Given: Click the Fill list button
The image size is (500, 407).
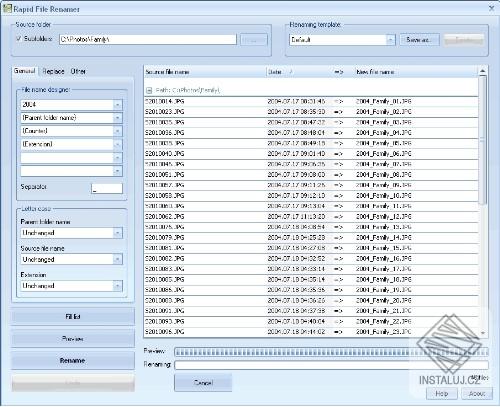Looking at the screenshot, I should coord(73,317).
